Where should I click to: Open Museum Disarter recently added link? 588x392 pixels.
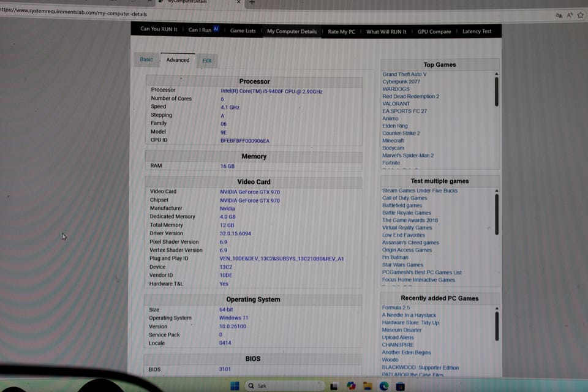tap(402, 330)
